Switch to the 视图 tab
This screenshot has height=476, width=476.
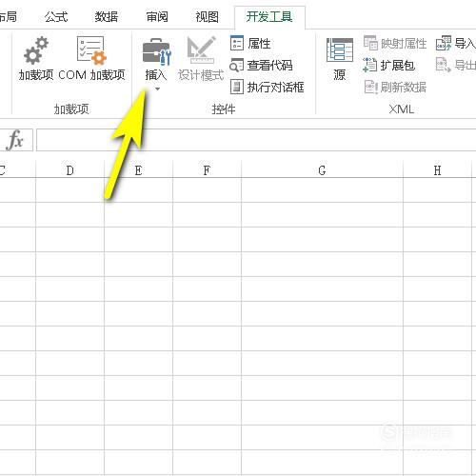(207, 16)
